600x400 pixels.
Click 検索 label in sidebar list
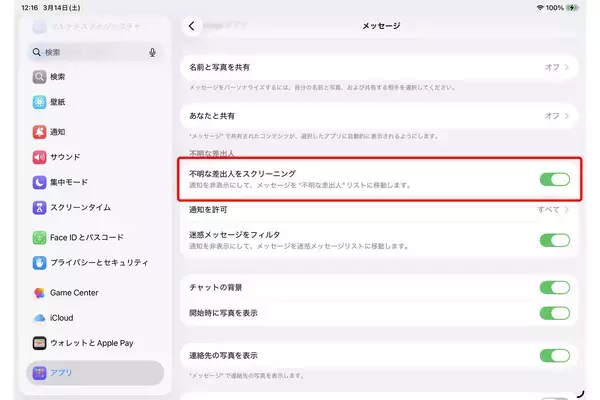(x=58, y=77)
